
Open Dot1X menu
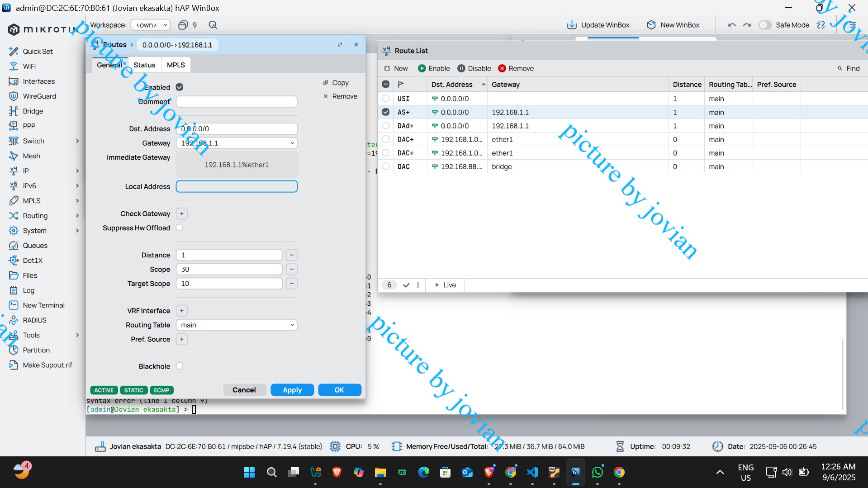point(33,261)
